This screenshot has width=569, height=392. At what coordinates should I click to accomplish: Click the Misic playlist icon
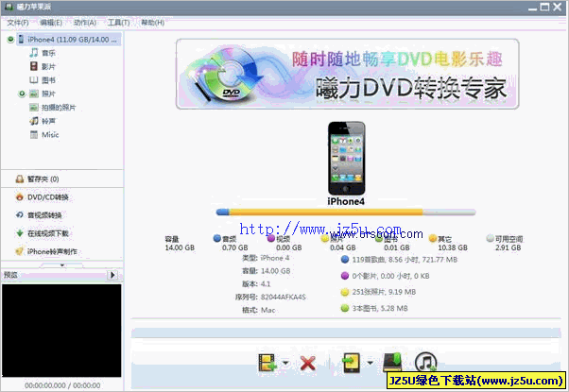point(34,134)
